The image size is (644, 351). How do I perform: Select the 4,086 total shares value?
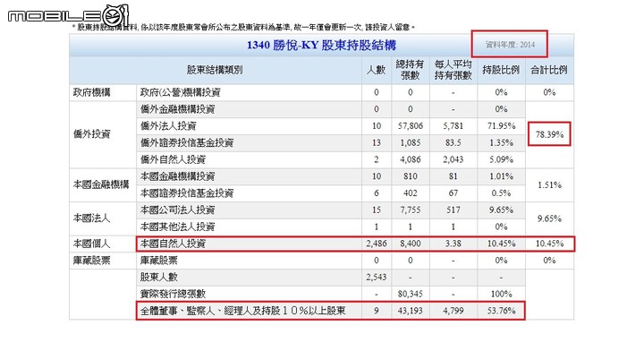coord(411,160)
